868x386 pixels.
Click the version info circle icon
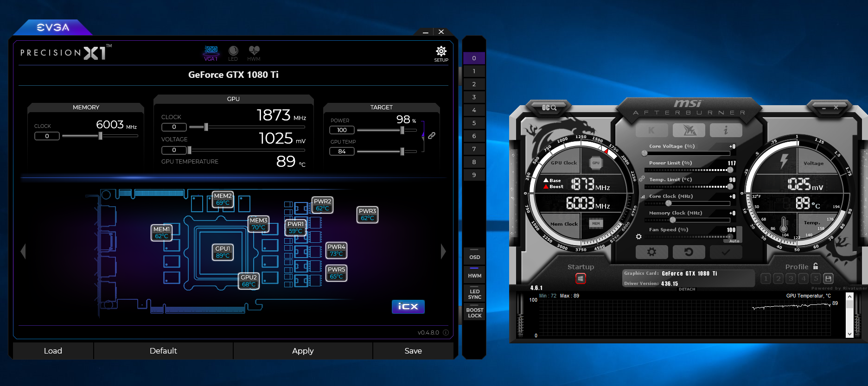446,332
